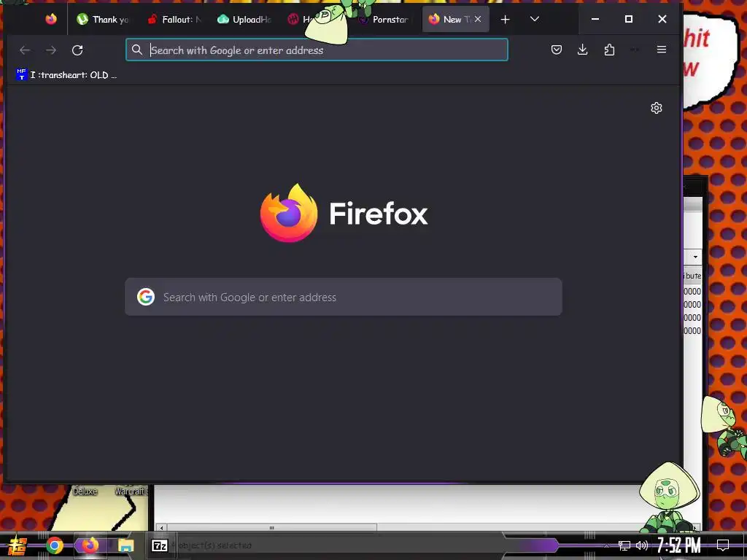
Task: Open volume control tray icon
Action: (642, 545)
